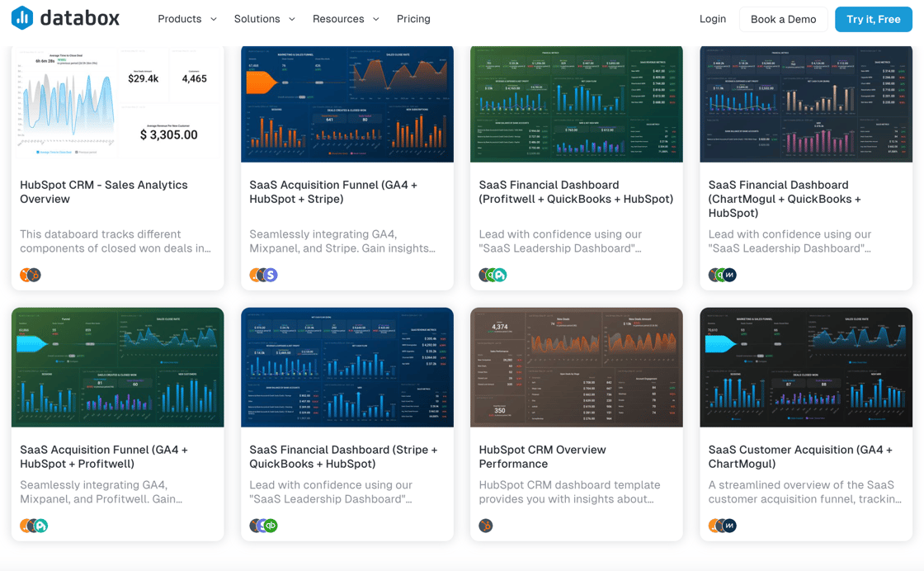Click dark HubSpot icon on Sales Analytics Overview card
Screen dimensions: 924x571
point(35,275)
